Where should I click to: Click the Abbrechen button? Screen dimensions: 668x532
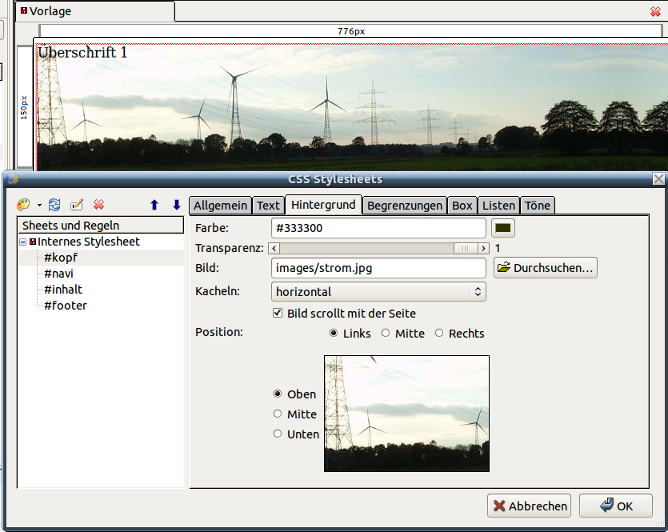tap(529, 506)
